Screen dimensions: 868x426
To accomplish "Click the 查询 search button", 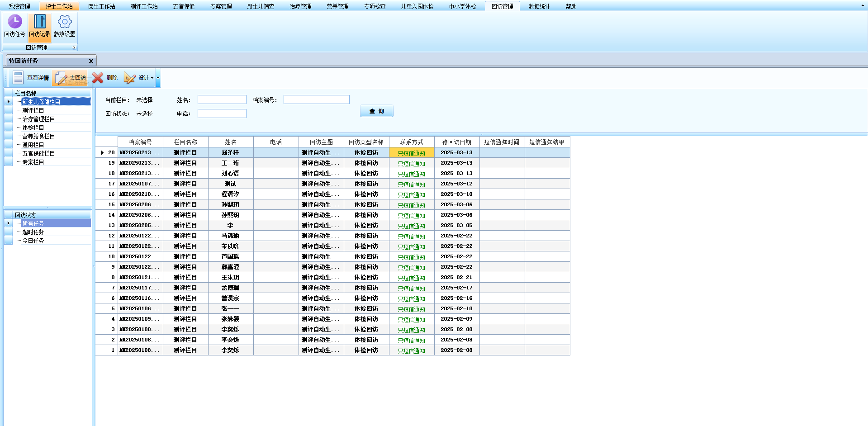I will point(377,111).
